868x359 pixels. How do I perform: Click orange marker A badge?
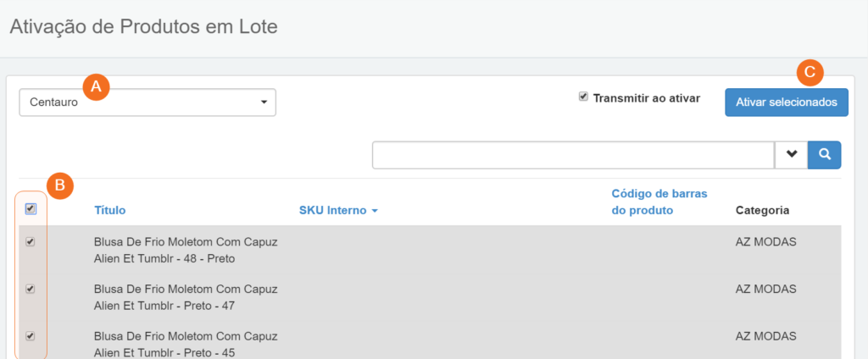[x=97, y=86]
